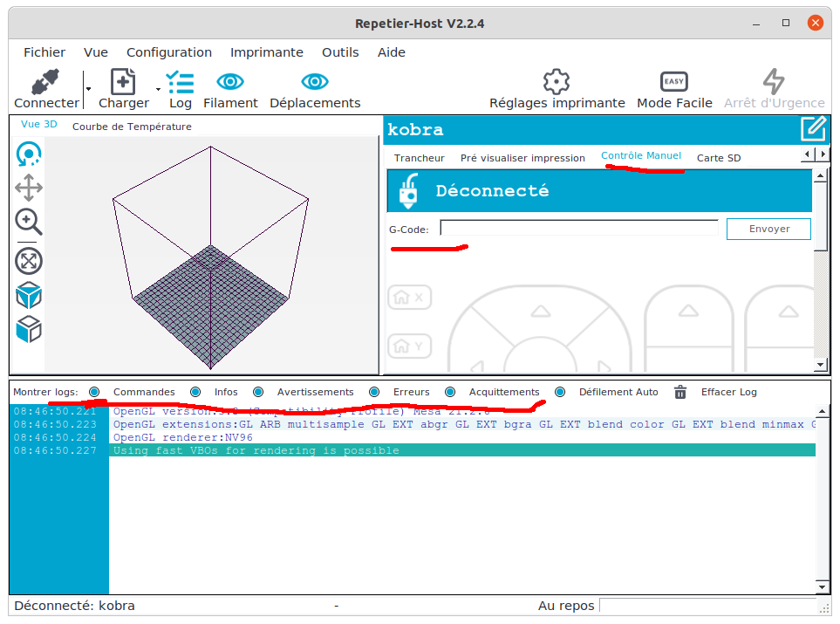
Task: Select the move view tool
Action: (x=29, y=188)
